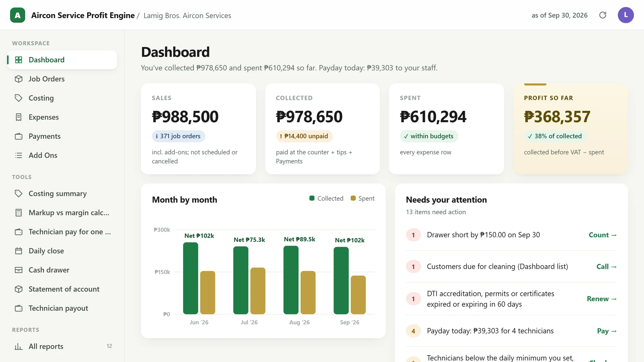
Task: Click the Cash drawer icon
Action: pyautogui.click(x=19, y=270)
